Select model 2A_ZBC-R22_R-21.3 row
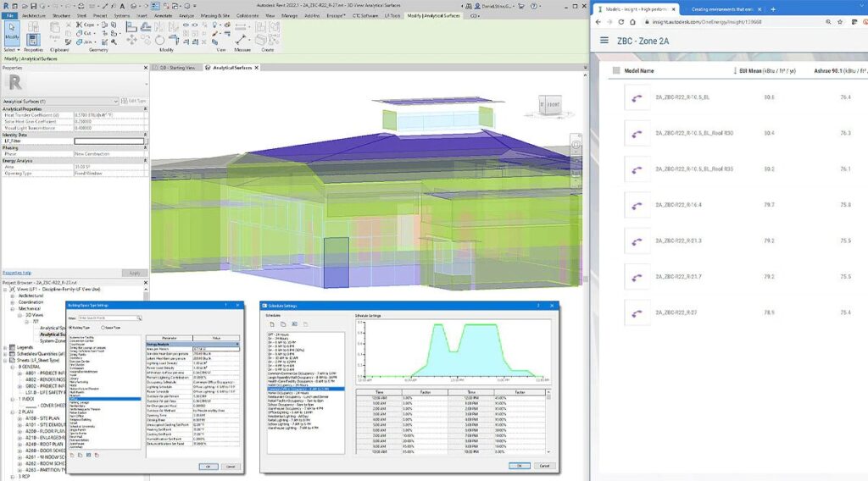Image resolution: width=868 pixels, height=481 pixels. [x=737, y=241]
